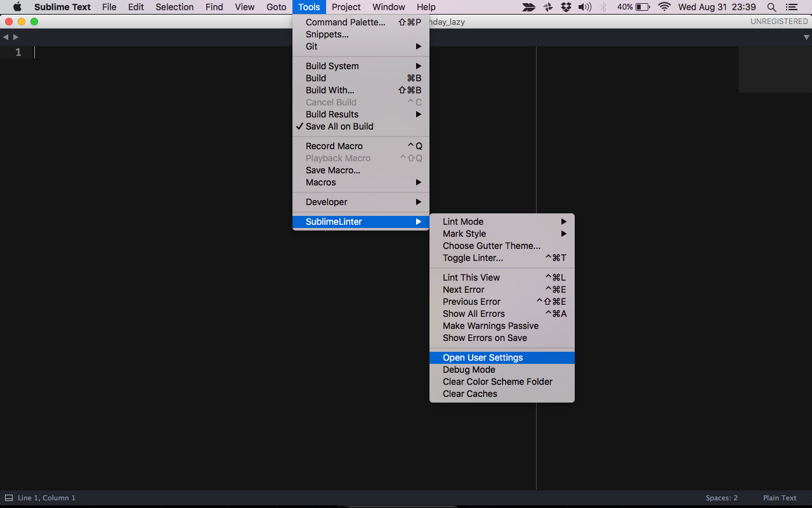Open Plain Text syntax selector
Screen dimensions: 812x508
point(780,498)
